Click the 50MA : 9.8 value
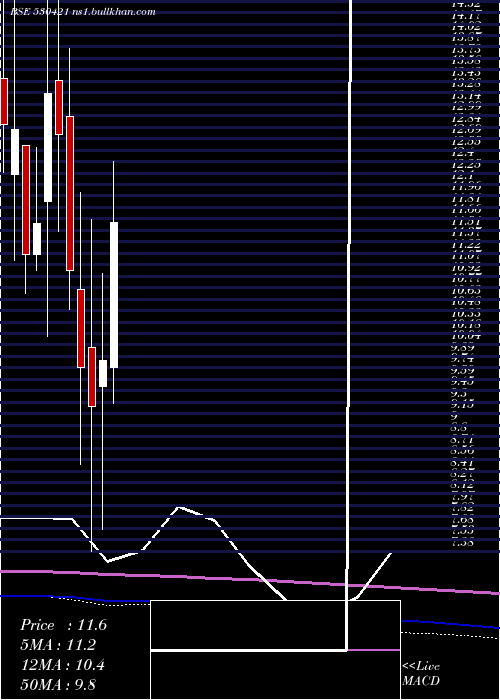Viewport: 500px width, 700px height. coord(58,685)
